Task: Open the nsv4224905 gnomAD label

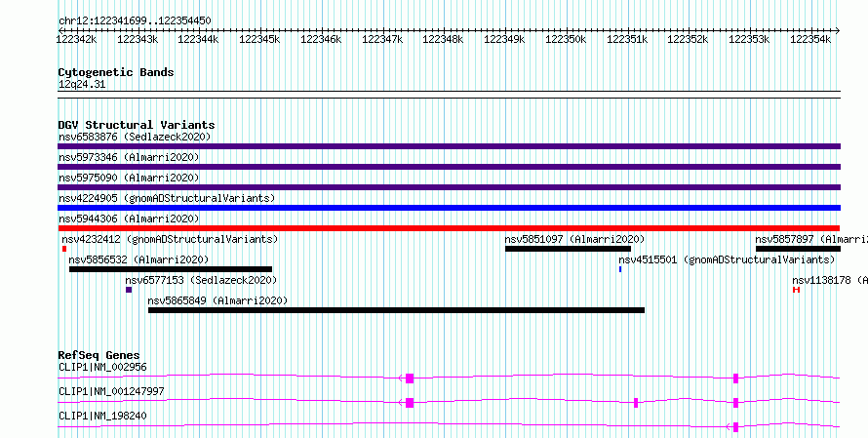Action: 167,198
